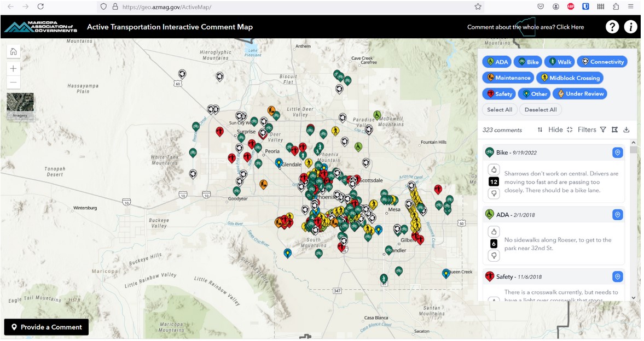Click the Deselect All button
The image size is (644, 341).
click(540, 110)
